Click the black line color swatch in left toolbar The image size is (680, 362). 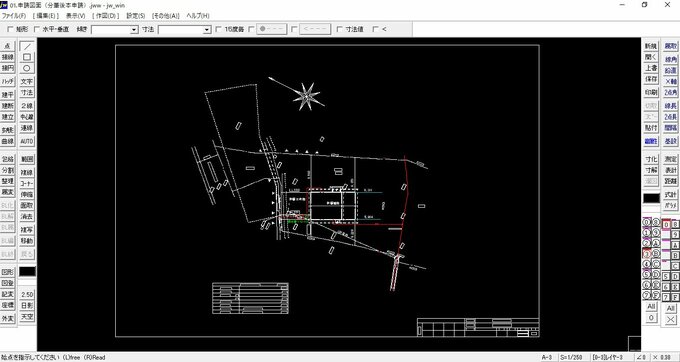tap(27, 271)
